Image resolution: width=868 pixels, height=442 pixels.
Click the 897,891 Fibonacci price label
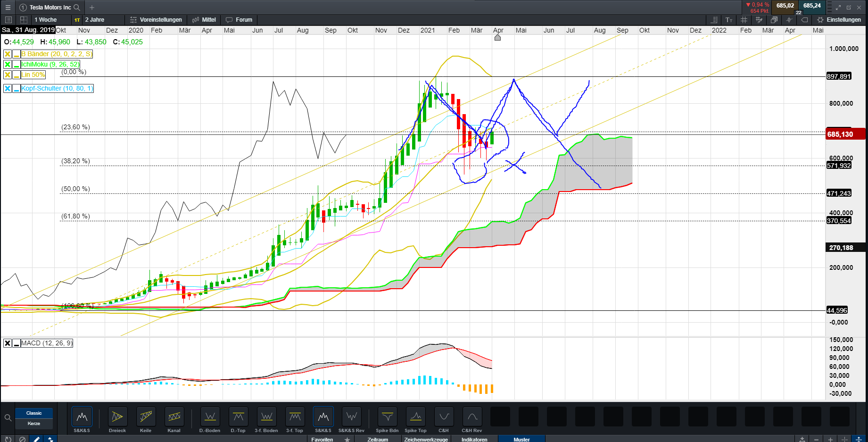(839, 76)
